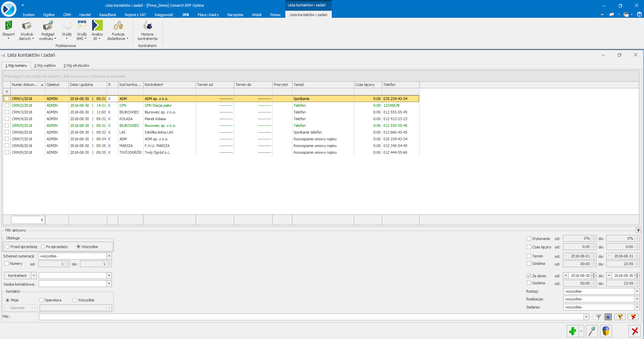
Task: Click the trash bin delete icon
Action: pyautogui.click(x=606, y=331)
